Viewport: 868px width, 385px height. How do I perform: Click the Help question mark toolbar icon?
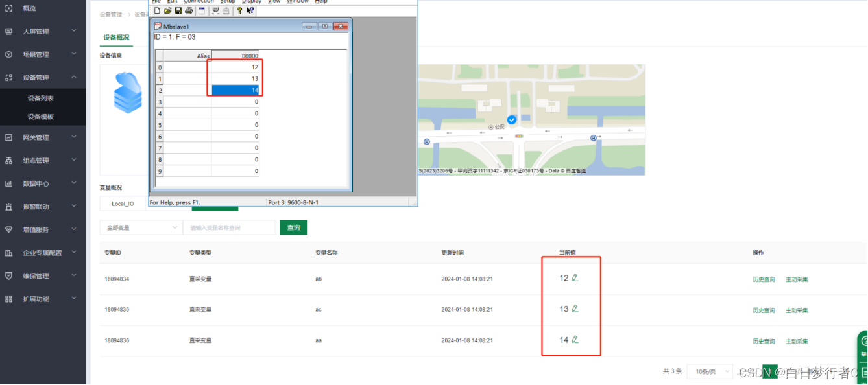point(239,10)
